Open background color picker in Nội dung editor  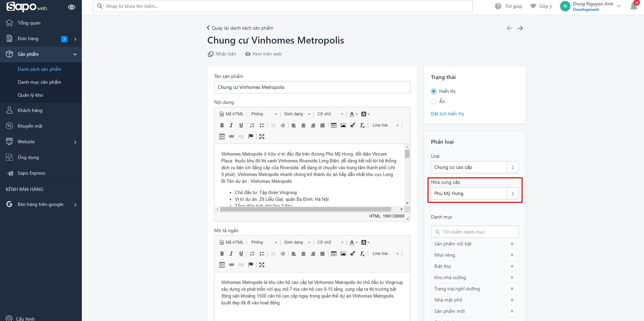click(x=365, y=114)
